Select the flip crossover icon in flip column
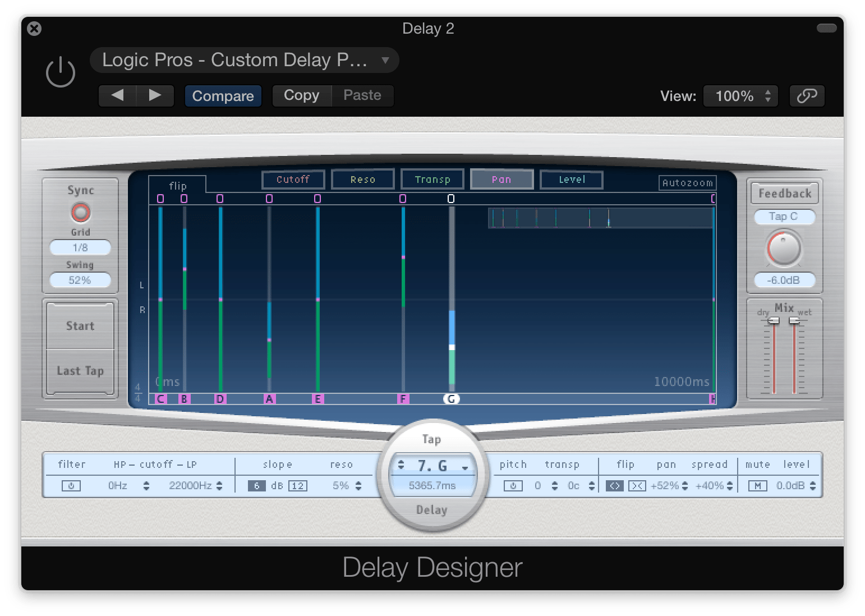This screenshot has width=865, height=616. click(x=614, y=486)
